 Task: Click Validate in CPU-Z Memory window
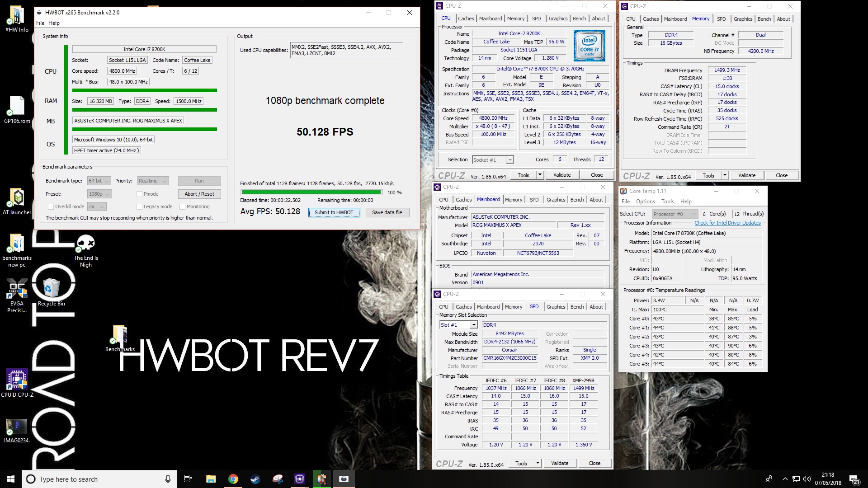pyautogui.click(x=747, y=175)
